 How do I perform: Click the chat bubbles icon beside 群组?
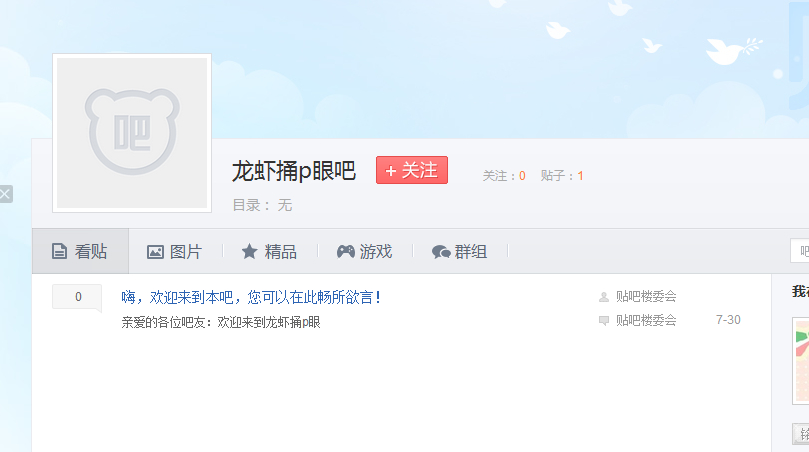click(441, 252)
